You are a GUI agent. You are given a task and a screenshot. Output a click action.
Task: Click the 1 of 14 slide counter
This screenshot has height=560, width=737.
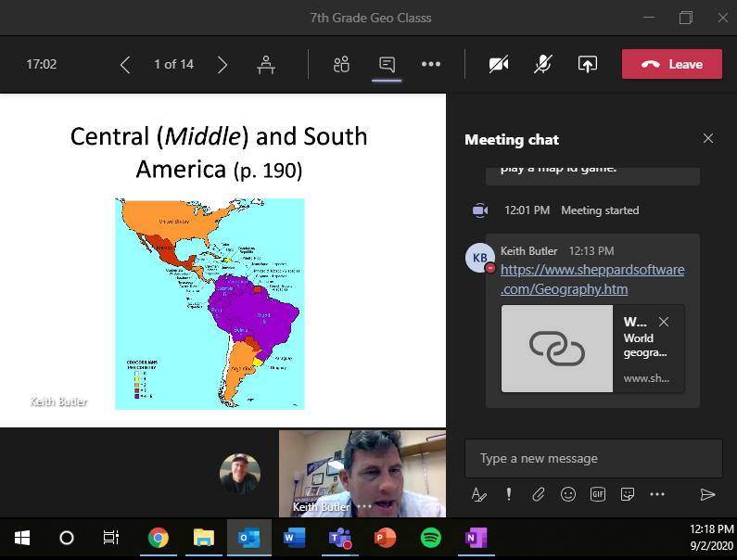pos(174,64)
